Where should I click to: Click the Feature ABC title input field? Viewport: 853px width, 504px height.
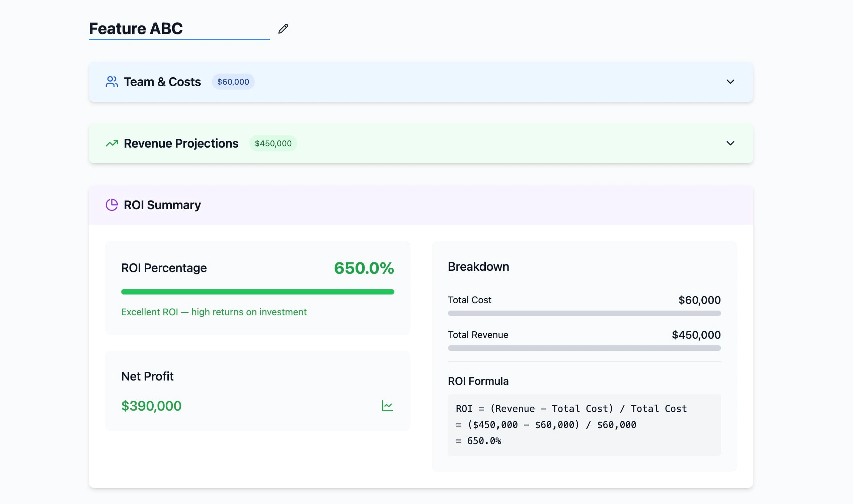coord(179,29)
